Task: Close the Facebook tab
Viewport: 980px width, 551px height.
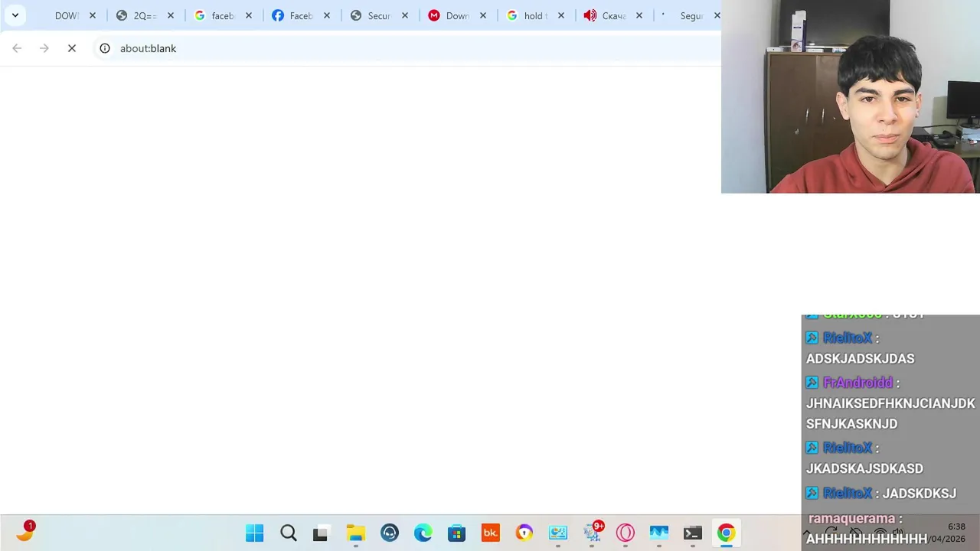Action: (x=327, y=15)
